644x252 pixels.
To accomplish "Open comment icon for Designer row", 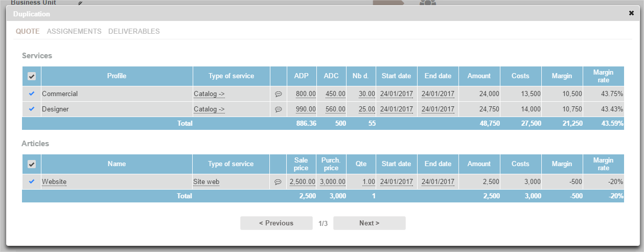I will coord(278,109).
